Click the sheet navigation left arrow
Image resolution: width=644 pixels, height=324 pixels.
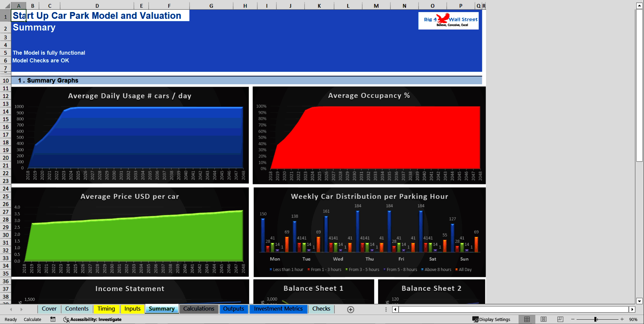coord(11,309)
